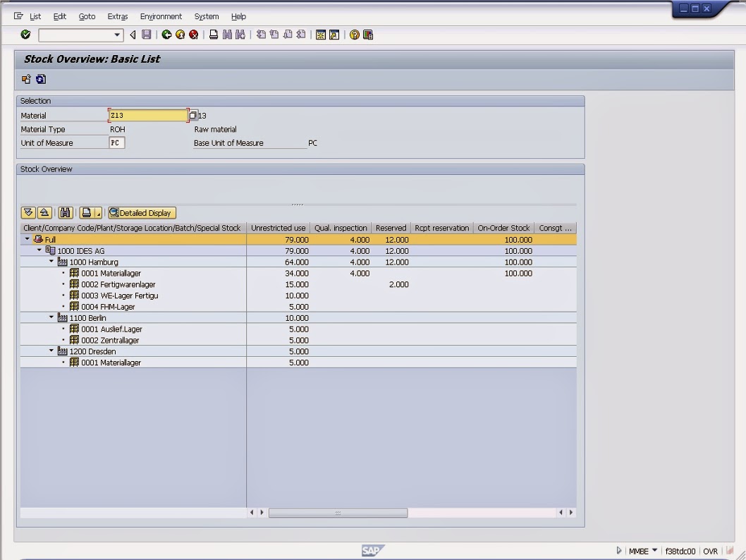Collapse the 1000 Hamburg plant node
The width and height of the screenshot is (746, 560).
(51, 262)
